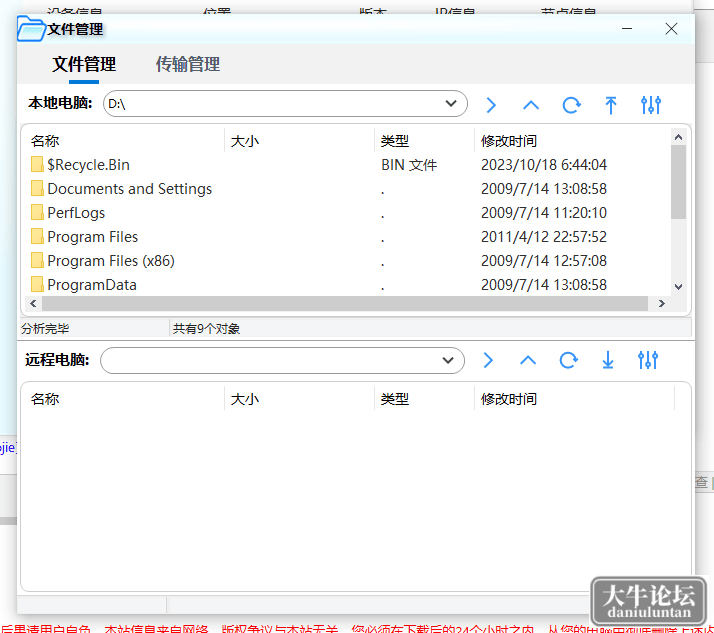
Task: Click the download arrow icon for remote files
Action: click(x=608, y=360)
